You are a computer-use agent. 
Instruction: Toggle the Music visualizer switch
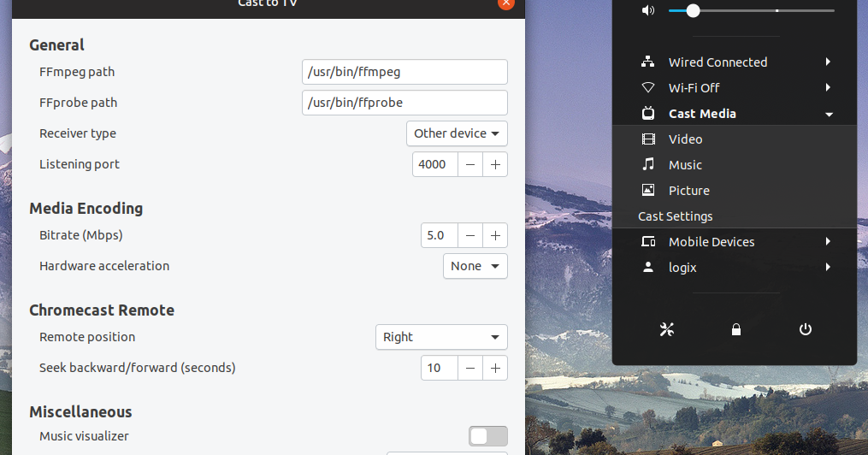(487, 436)
